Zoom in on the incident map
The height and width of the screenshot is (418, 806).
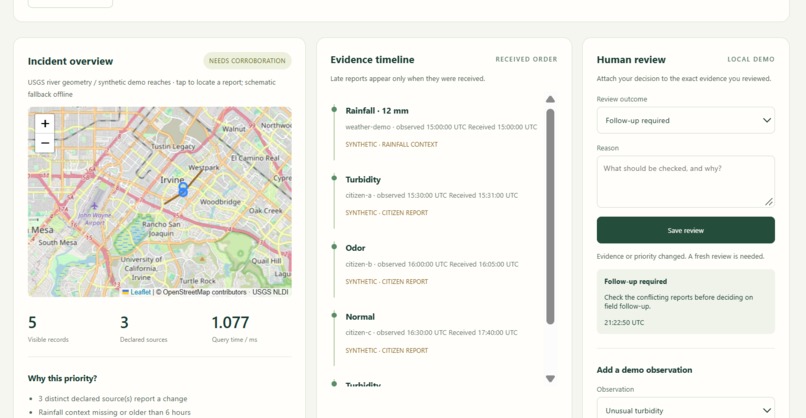point(45,123)
